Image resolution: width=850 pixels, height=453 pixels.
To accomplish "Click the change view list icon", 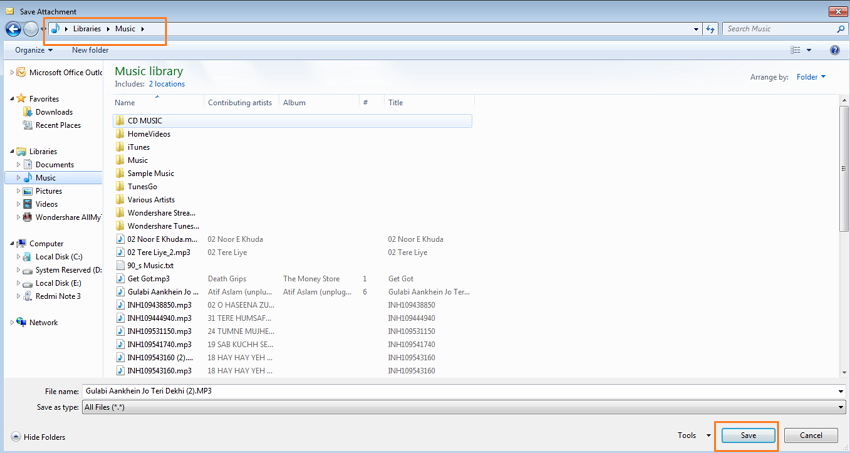I will 784,50.
